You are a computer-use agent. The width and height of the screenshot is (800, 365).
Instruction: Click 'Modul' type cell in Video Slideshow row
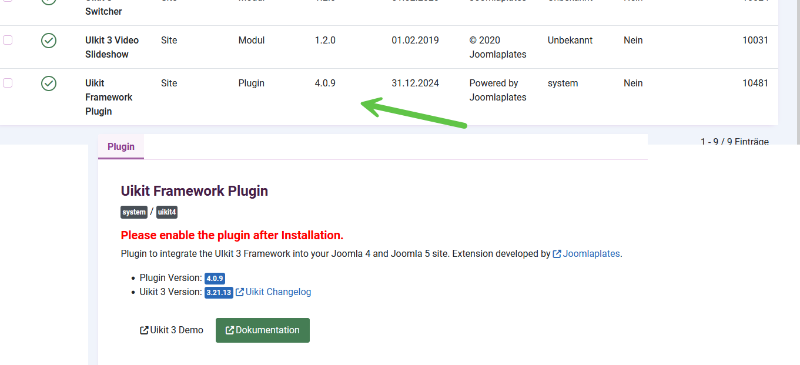coord(252,40)
